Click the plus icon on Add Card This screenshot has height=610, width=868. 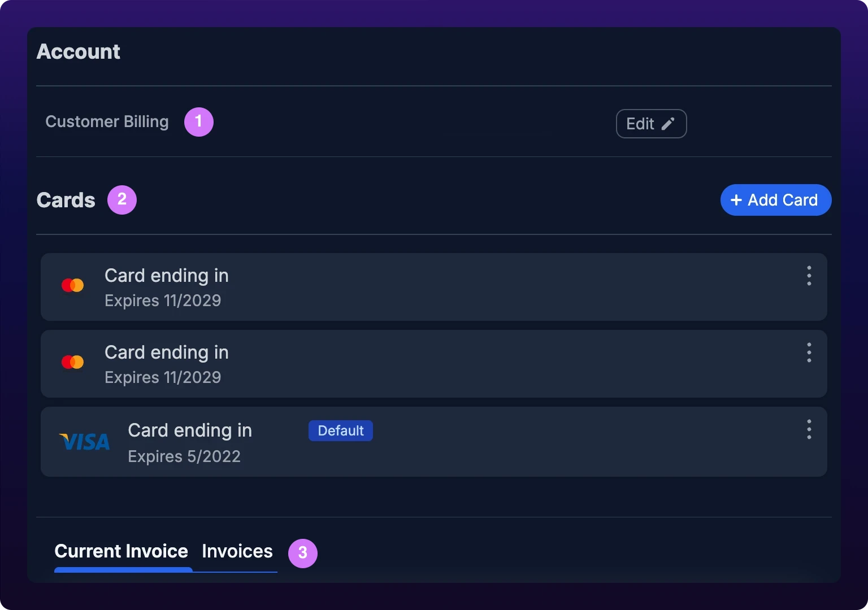(x=736, y=200)
